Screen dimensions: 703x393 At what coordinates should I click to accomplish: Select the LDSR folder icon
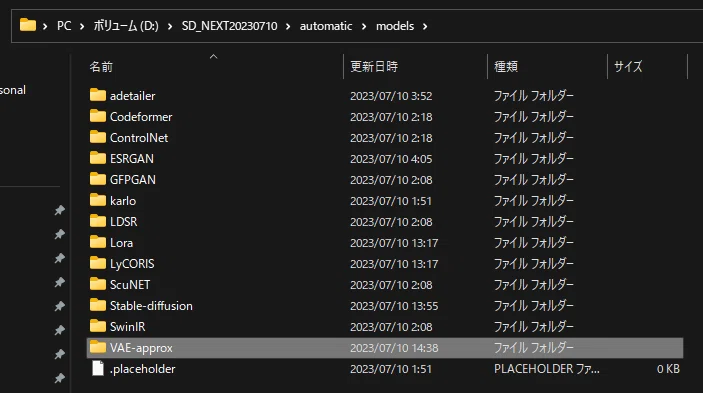(98, 221)
